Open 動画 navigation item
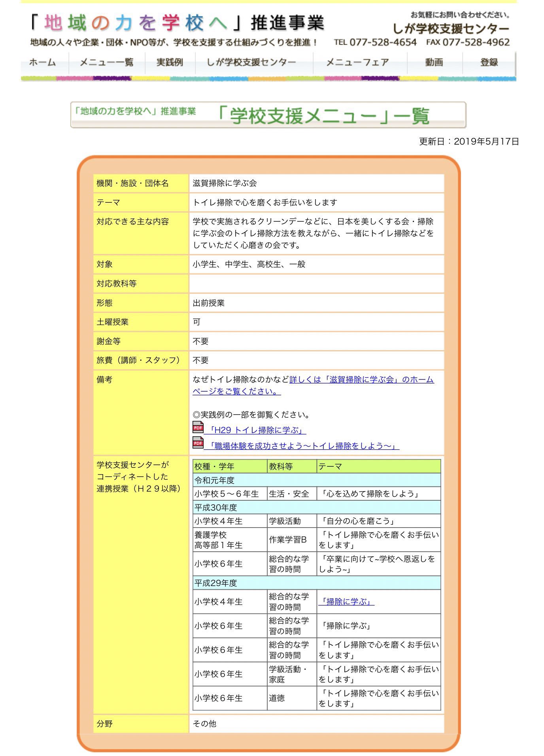The width and height of the screenshot is (544, 756). coord(434,62)
